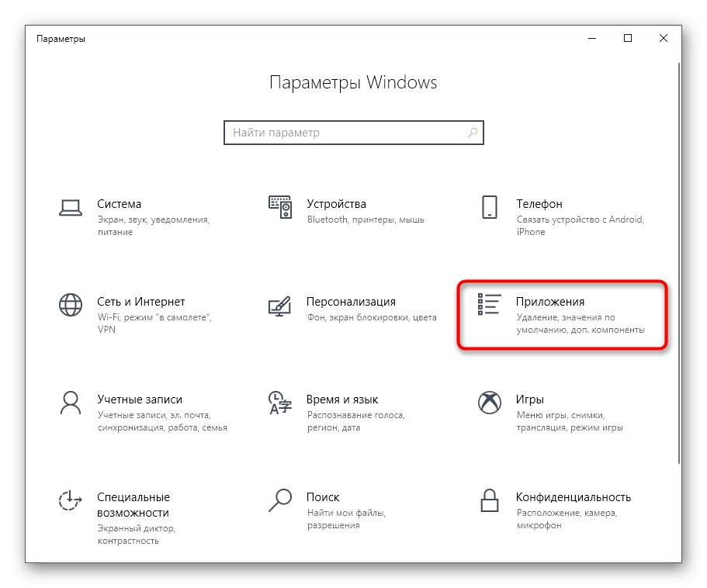Click 'Связать устройство с Android, iPhone' text

click(x=581, y=226)
